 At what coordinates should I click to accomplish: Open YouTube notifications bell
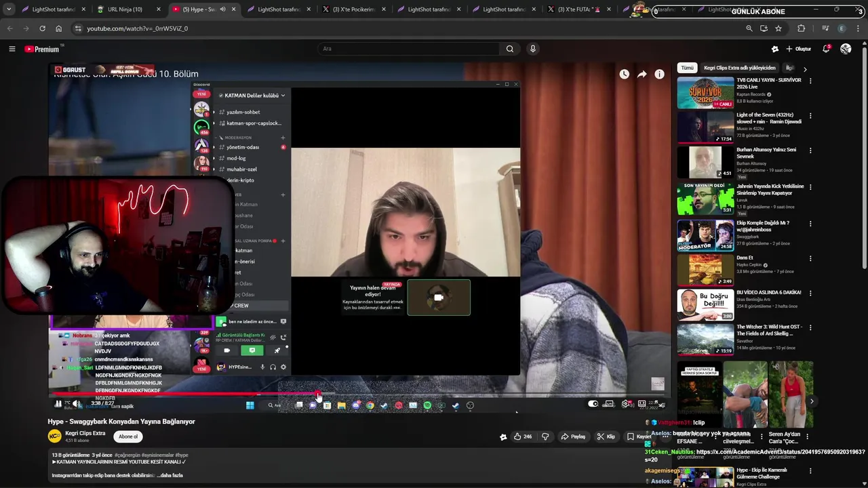click(x=826, y=49)
